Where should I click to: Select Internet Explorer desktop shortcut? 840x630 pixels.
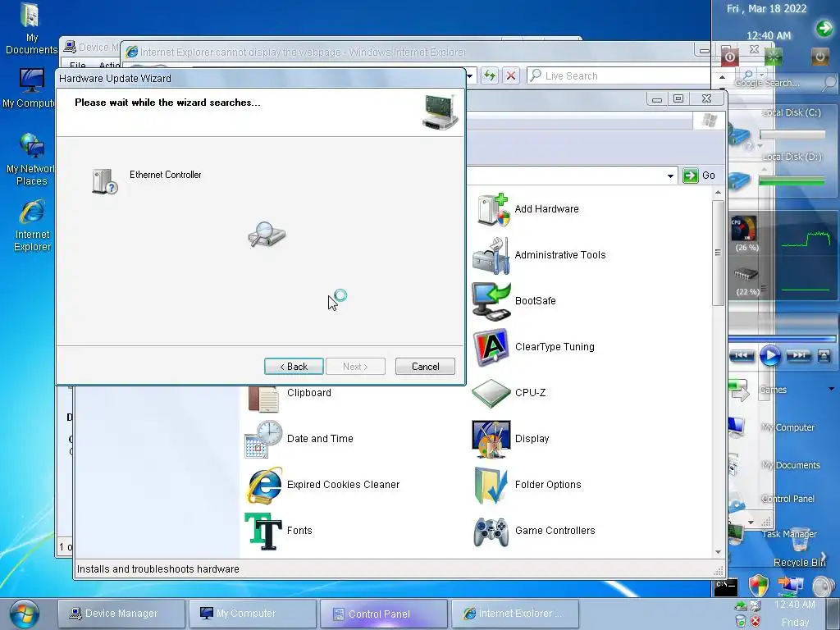point(32,225)
